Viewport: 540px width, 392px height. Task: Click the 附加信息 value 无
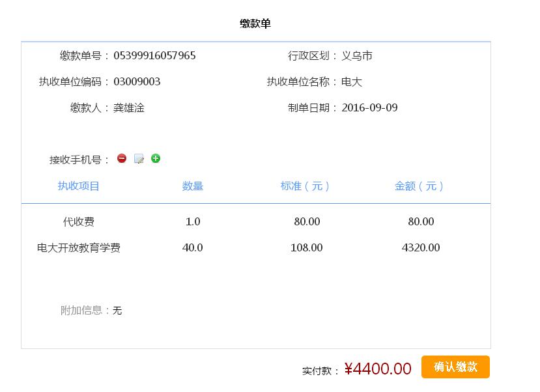(117, 311)
